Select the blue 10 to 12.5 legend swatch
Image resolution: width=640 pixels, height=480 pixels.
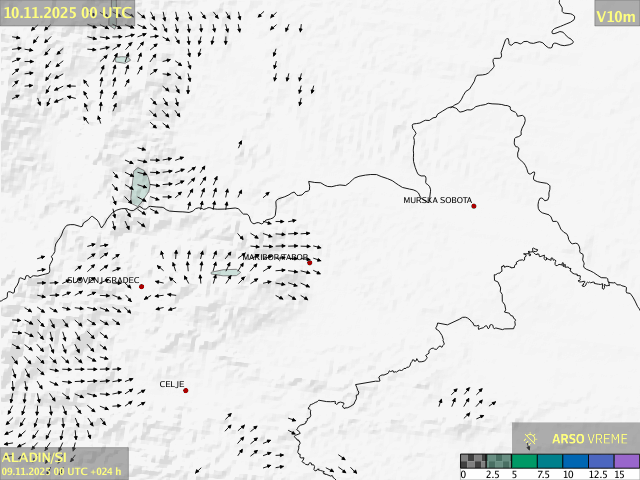tap(575, 461)
